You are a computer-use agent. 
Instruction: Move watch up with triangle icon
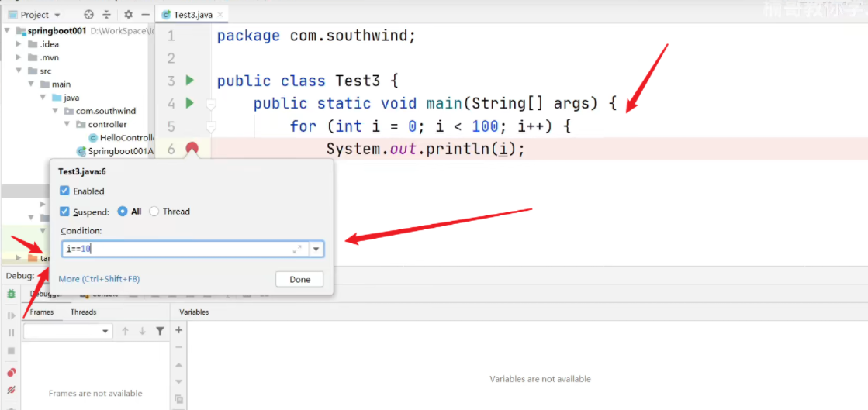pyautogui.click(x=179, y=365)
